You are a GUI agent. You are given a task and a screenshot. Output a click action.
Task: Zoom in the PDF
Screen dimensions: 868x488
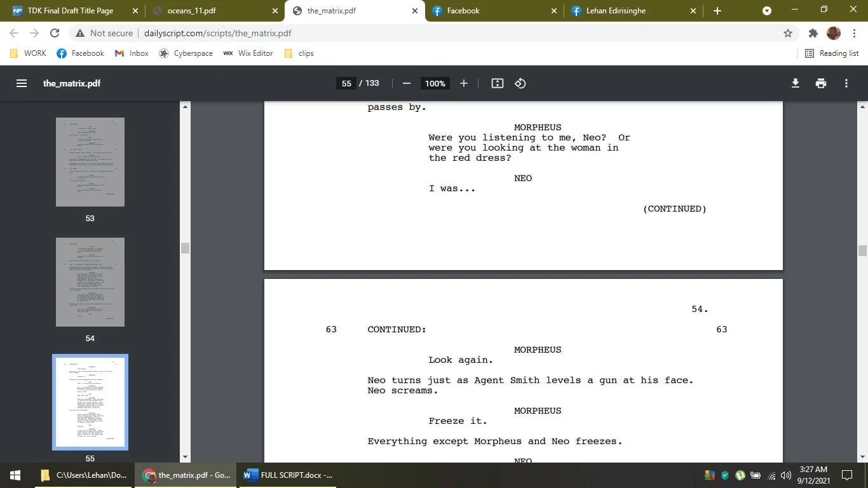point(464,83)
